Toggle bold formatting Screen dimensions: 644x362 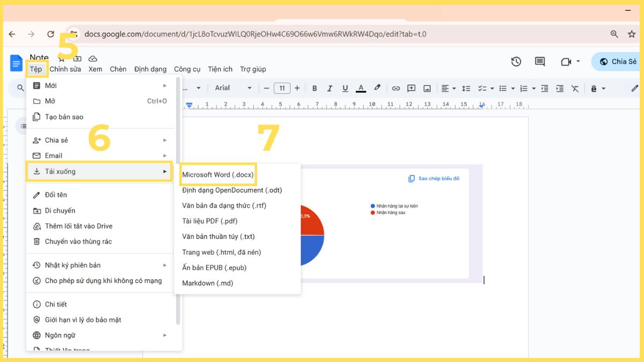pyautogui.click(x=314, y=88)
